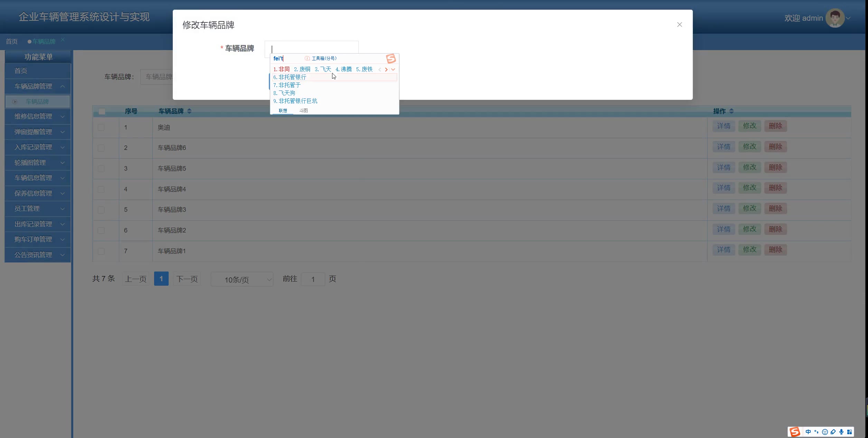Check the checkbox for the 奥迪 row
Viewport: 868px width, 438px height.
point(101,127)
